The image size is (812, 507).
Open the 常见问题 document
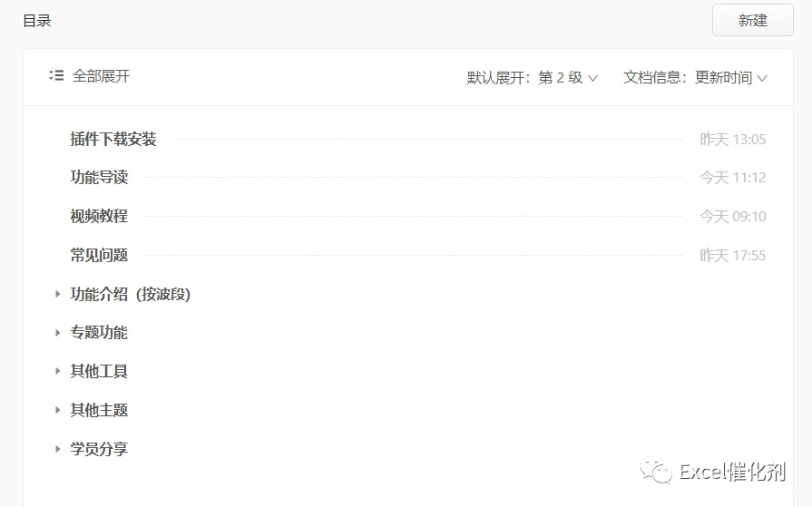click(x=99, y=255)
